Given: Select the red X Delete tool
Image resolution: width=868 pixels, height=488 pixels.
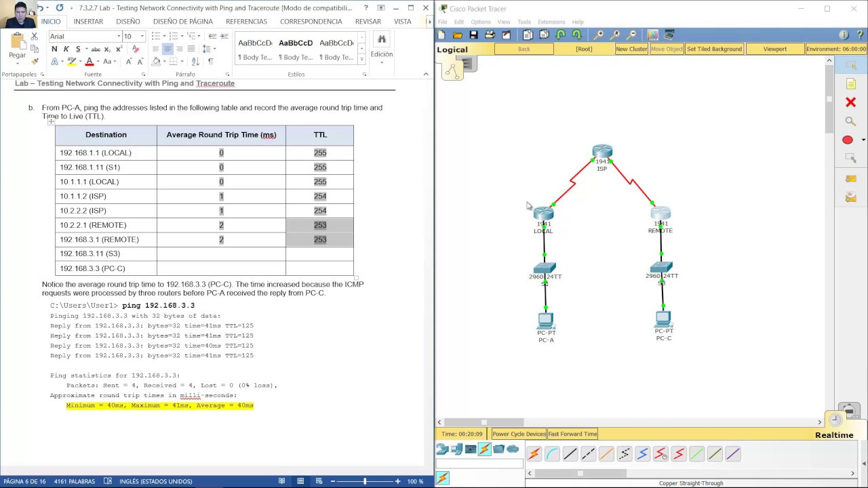Looking at the screenshot, I should click(x=850, y=102).
